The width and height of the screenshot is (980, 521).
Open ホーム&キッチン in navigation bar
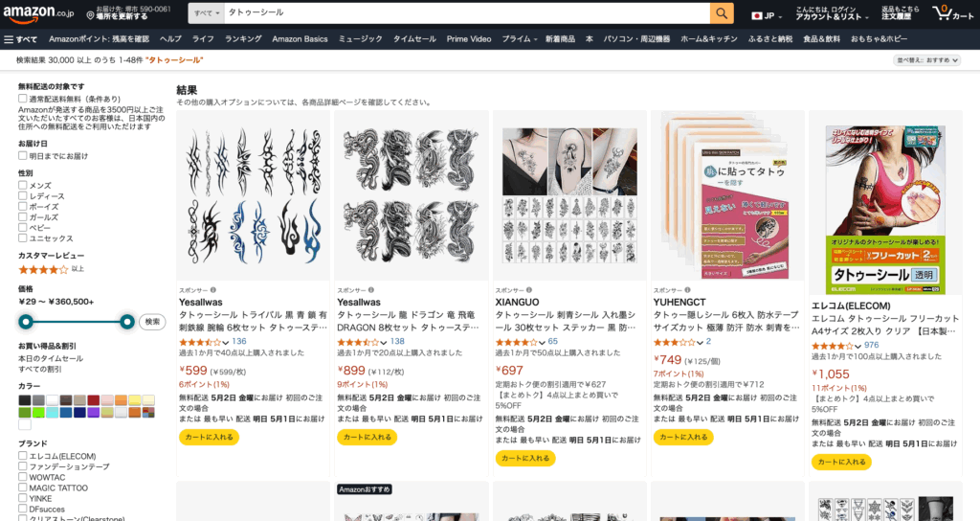tap(709, 38)
